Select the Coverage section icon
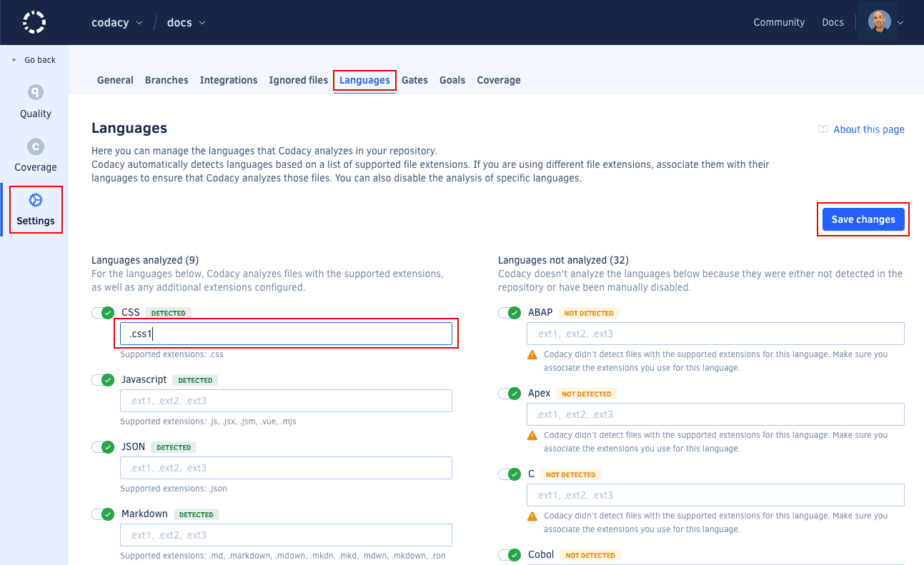The width and height of the screenshot is (924, 565). pyautogui.click(x=34, y=146)
